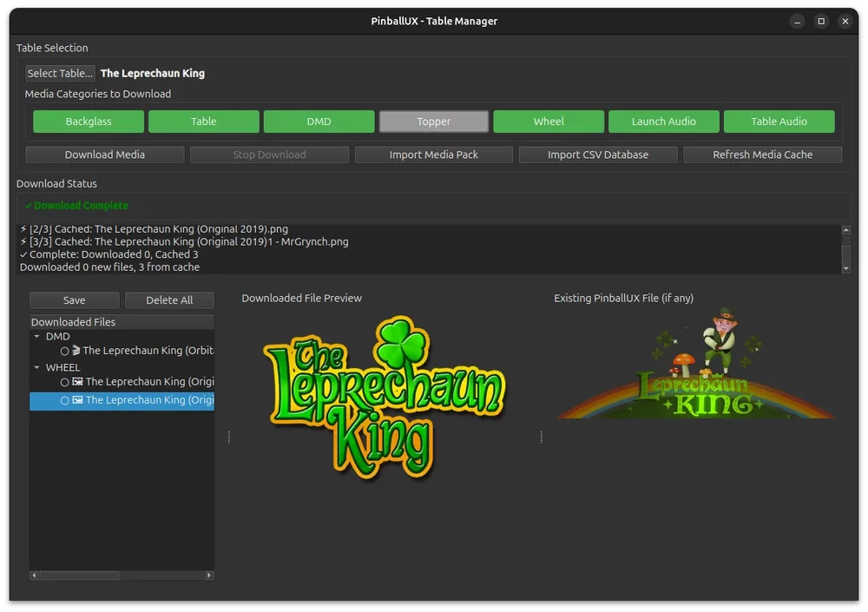Click the existing PinballUX file image

[696, 364]
